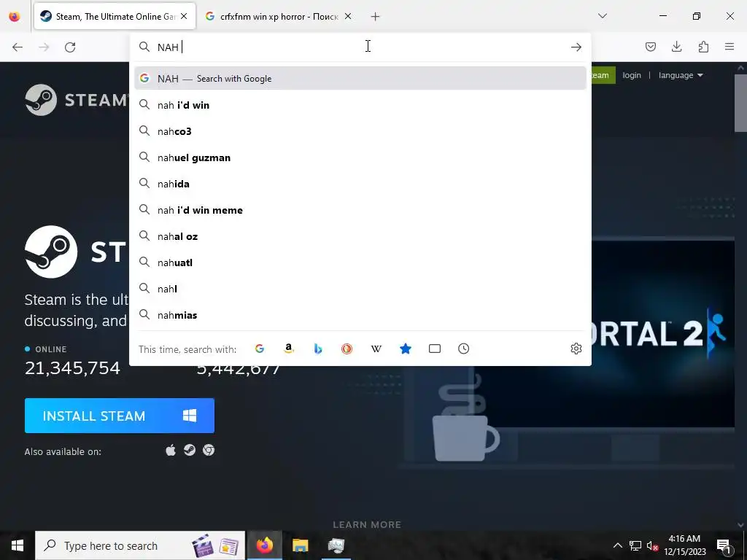The image size is (747, 560).
Task: Click the Chrome OS platform icon
Action: (209, 450)
